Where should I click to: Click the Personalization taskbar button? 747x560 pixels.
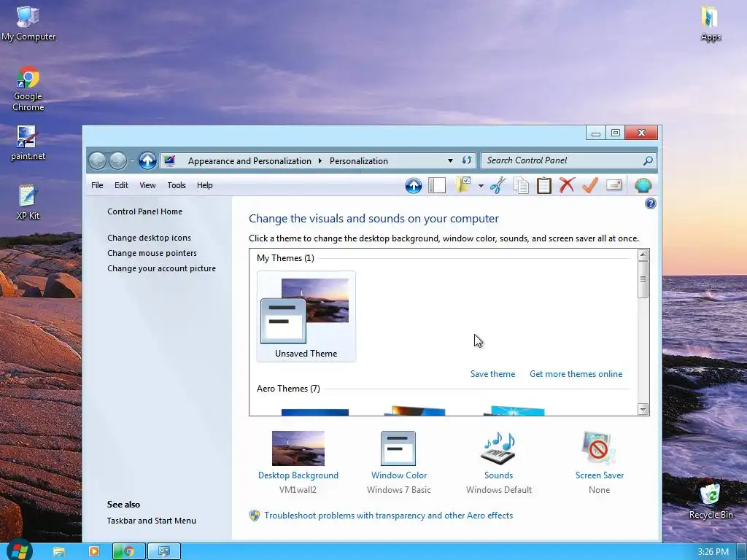tap(164, 551)
